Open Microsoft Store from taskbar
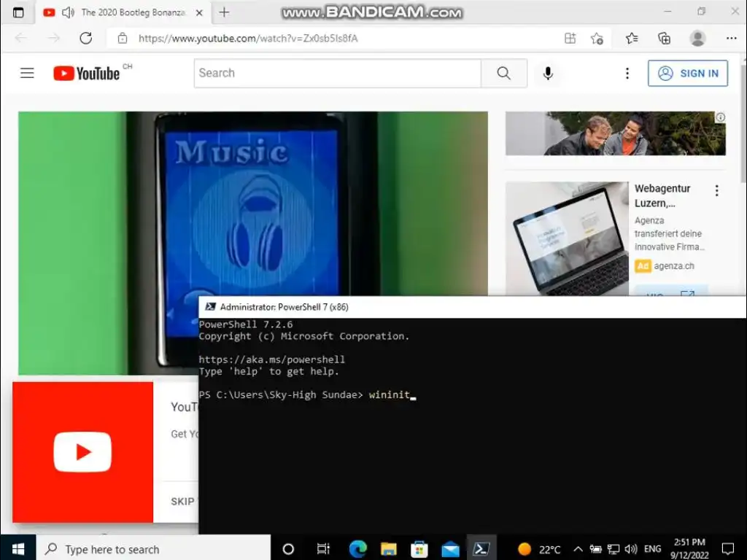Viewport: 747px width, 560px height. point(419,549)
